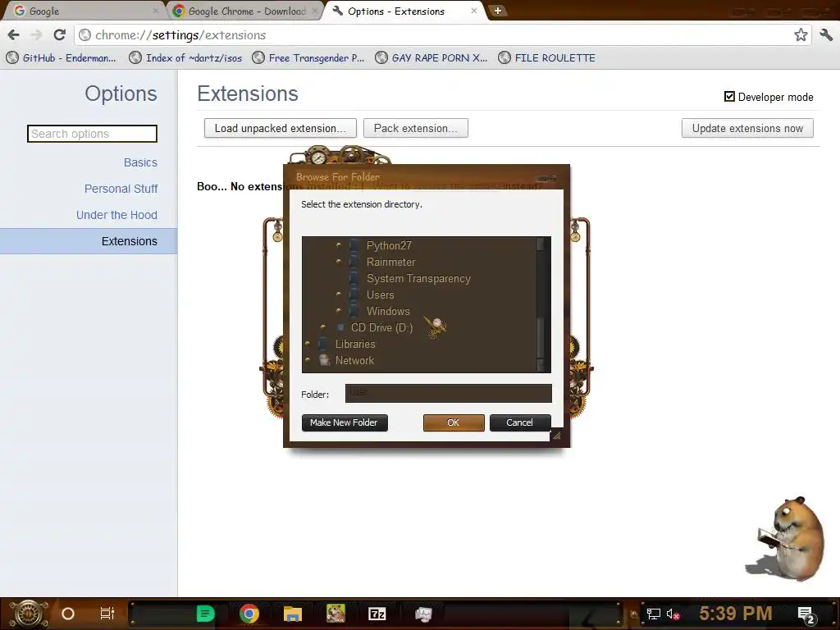Select Network in the folder tree
Viewport: 840px width, 630px height.
click(354, 361)
